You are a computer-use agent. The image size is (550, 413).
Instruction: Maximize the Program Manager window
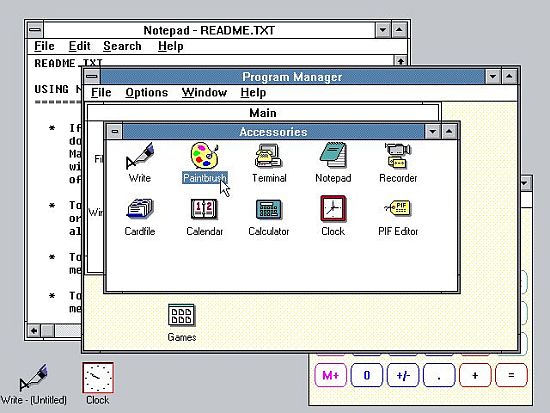(x=509, y=76)
